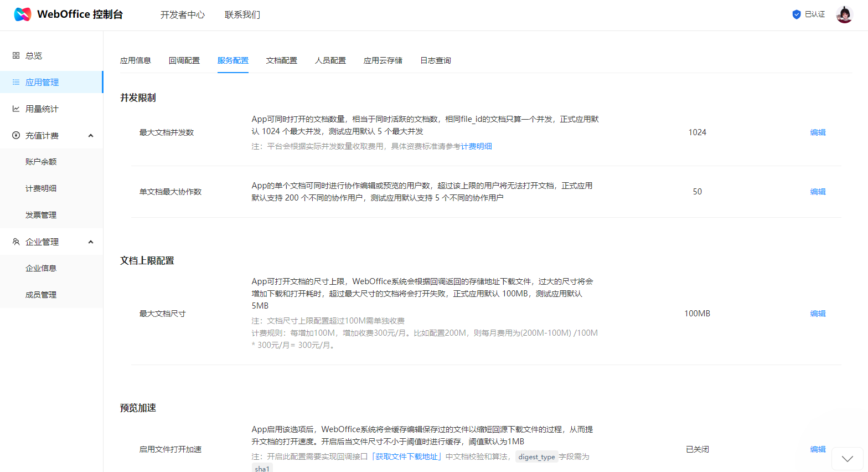868x472 pixels.
Task: Click the 1024 concurrency value
Action: click(697, 132)
